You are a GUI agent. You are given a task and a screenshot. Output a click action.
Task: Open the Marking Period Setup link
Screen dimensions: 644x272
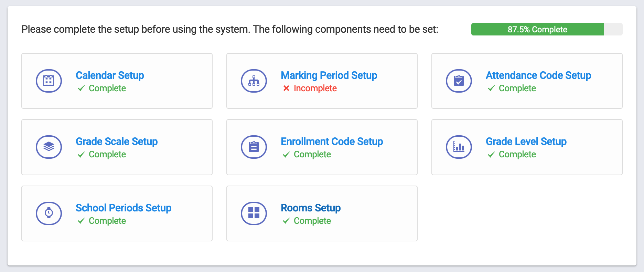(x=329, y=75)
